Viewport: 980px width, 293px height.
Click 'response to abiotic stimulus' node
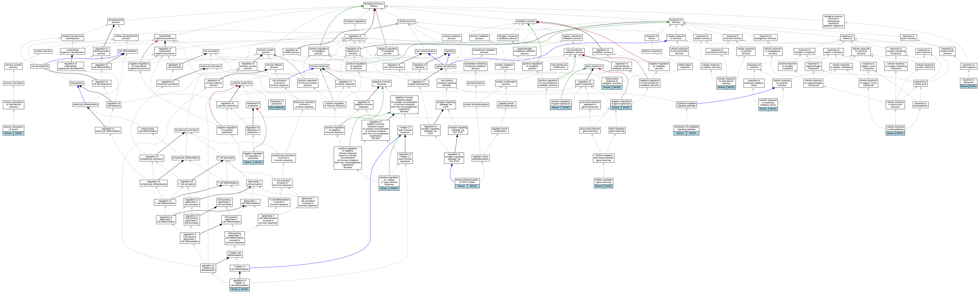pos(702,37)
